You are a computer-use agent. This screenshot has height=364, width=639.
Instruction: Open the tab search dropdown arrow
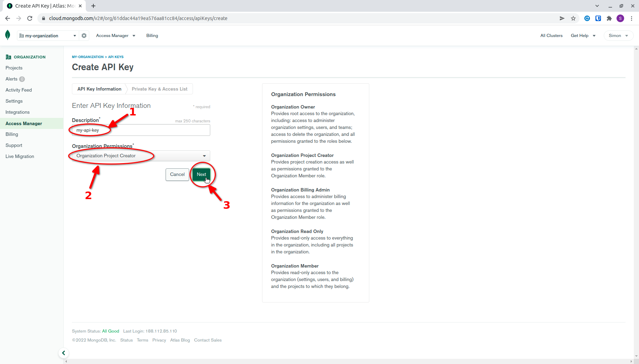tap(597, 6)
